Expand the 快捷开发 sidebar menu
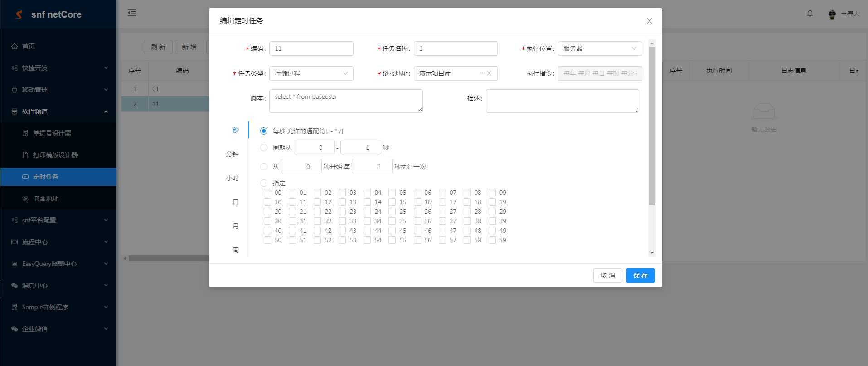Viewport: 868px width, 366px height. click(58, 68)
